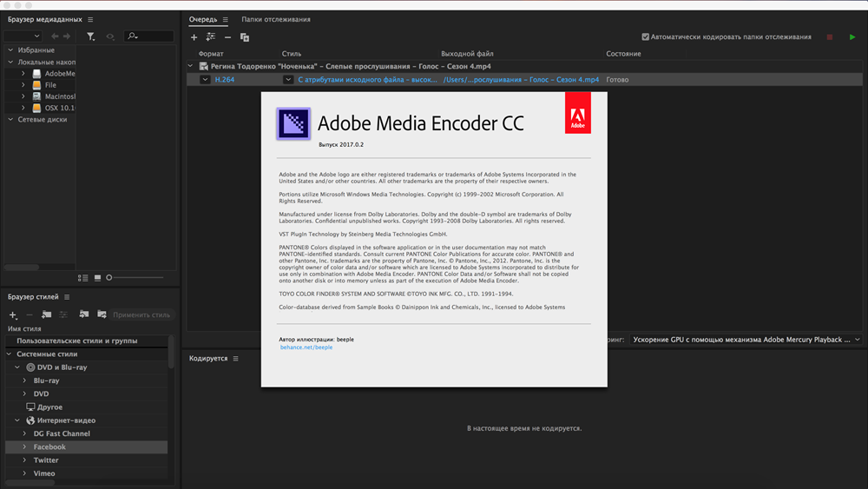
Task: Import presets folder icon
Action: (83, 314)
